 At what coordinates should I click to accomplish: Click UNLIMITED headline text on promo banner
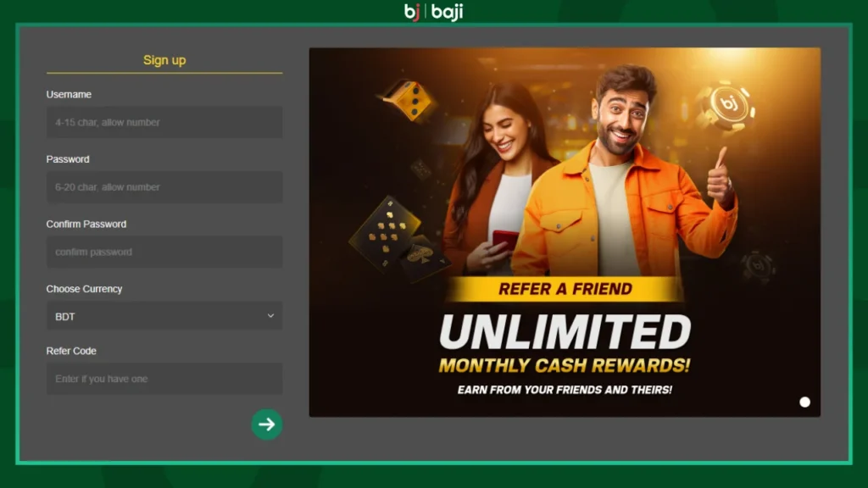[565, 332]
